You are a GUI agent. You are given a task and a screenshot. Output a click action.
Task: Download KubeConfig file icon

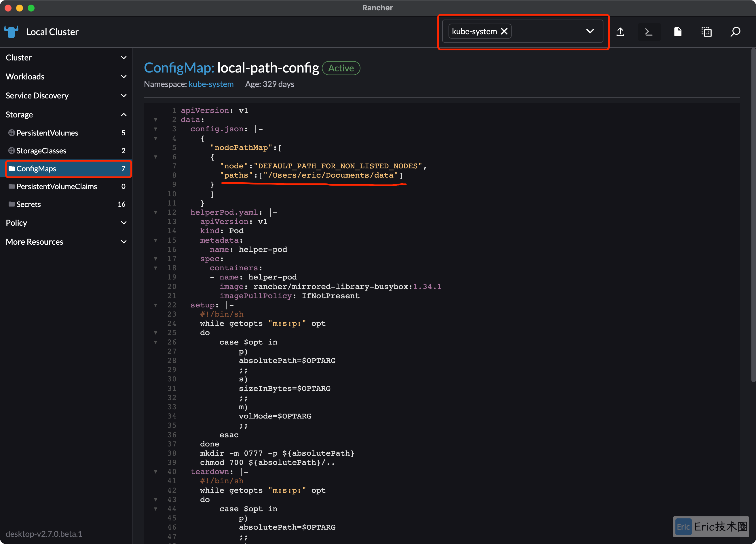point(678,32)
